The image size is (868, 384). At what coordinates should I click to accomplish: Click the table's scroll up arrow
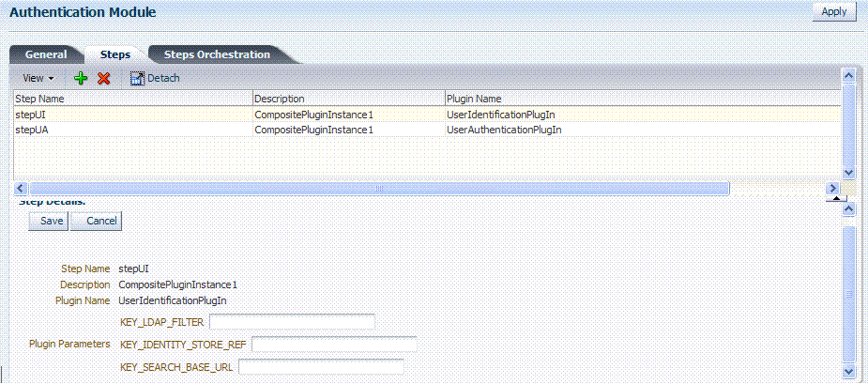click(x=848, y=74)
